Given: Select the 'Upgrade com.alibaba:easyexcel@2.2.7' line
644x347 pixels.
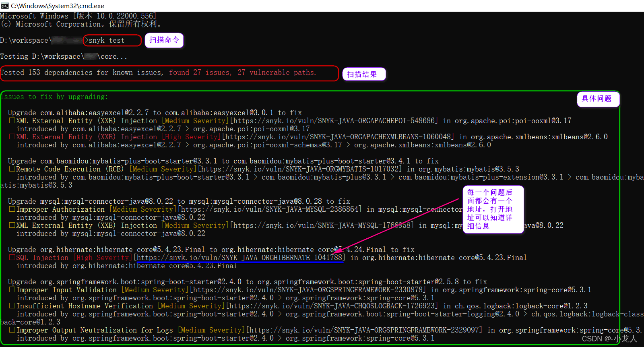Looking at the screenshot, I should 155,113.
